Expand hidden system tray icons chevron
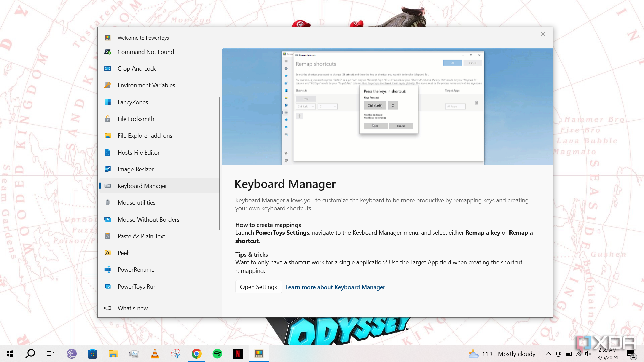This screenshot has height=362, width=644. 548,354
